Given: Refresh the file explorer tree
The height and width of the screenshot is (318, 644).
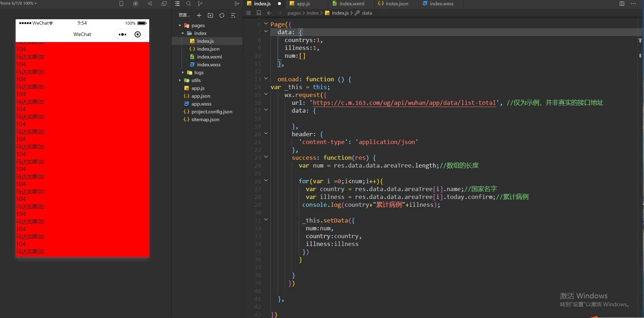Looking at the screenshot, I should (x=222, y=15).
